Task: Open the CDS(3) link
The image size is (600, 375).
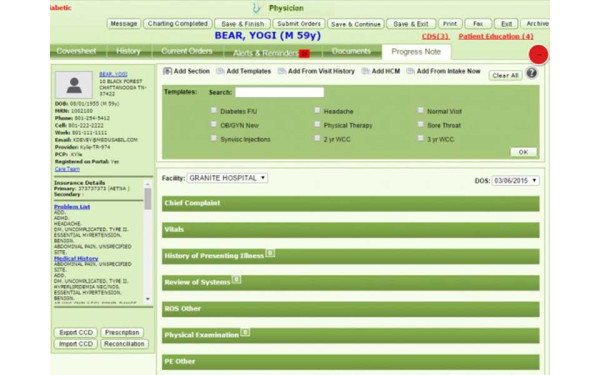Action: click(x=435, y=36)
